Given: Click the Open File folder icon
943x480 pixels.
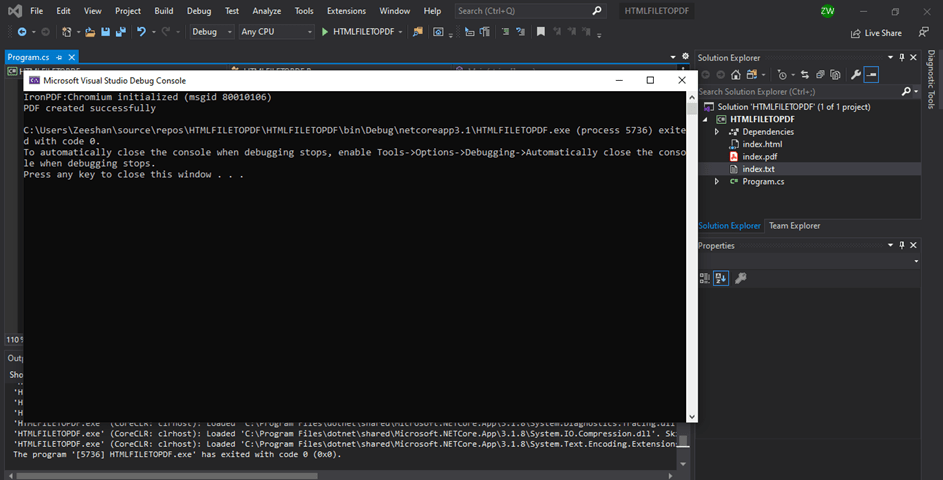Looking at the screenshot, I should (x=90, y=32).
